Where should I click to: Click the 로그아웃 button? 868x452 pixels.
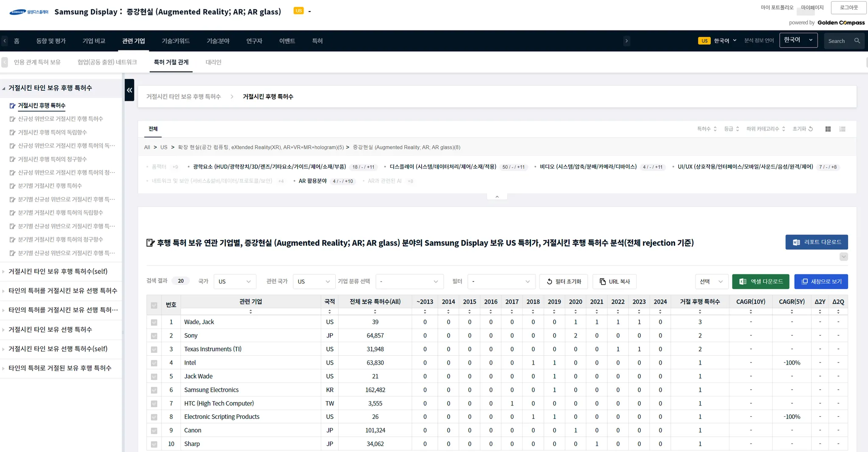coord(849,8)
